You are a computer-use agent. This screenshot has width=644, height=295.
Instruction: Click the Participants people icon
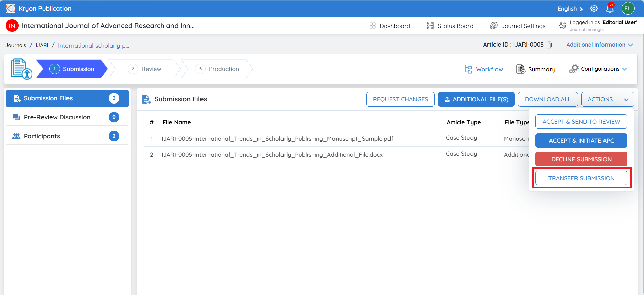click(16, 136)
